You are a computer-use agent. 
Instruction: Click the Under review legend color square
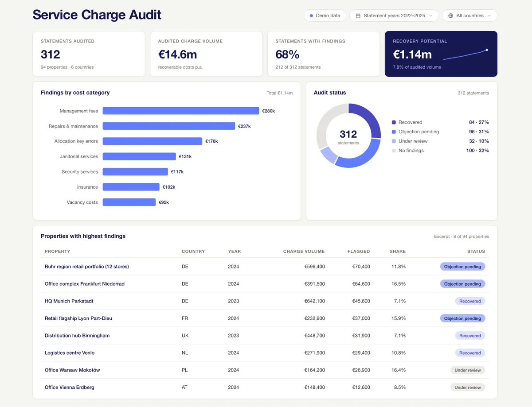coord(394,141)
